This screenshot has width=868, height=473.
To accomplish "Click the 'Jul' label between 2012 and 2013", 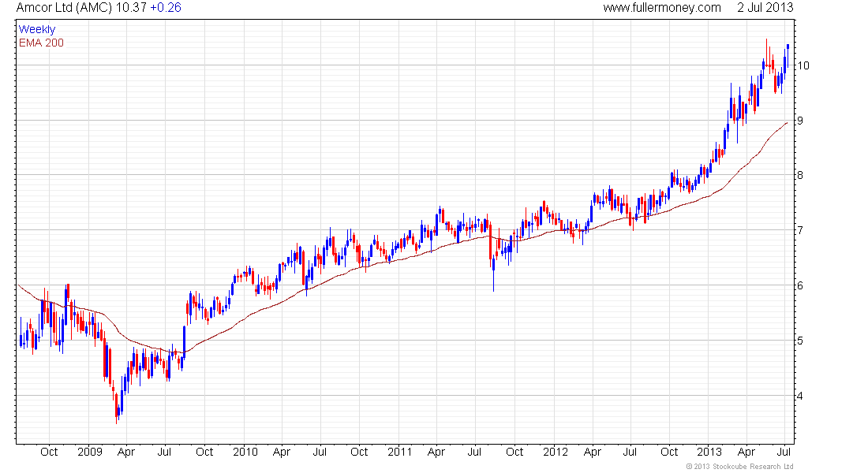I will [630, 452].
